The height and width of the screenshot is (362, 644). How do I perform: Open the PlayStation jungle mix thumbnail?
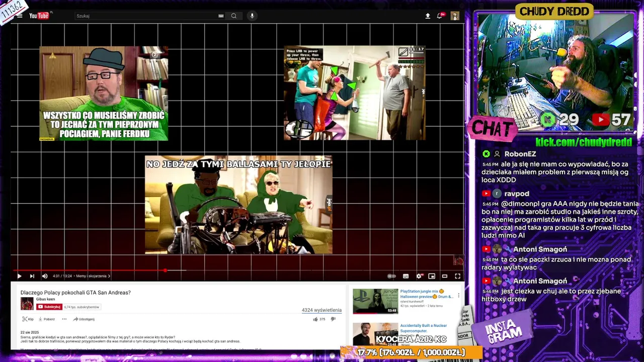click(x=375, y=301)
